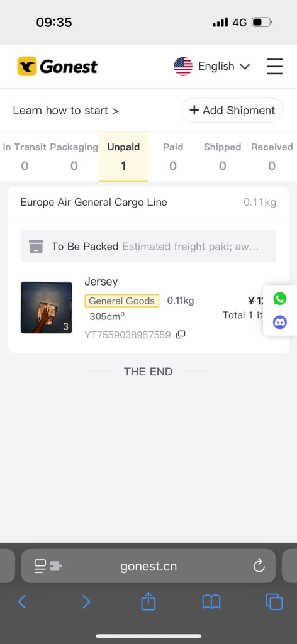Expand the English language dropdown

pos(212,66)
